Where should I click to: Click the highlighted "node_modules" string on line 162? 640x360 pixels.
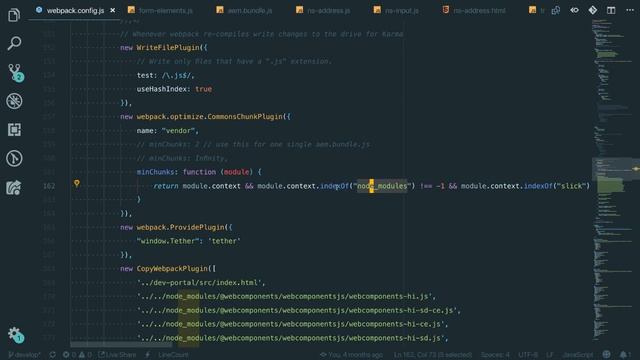(x=382, y=186)
